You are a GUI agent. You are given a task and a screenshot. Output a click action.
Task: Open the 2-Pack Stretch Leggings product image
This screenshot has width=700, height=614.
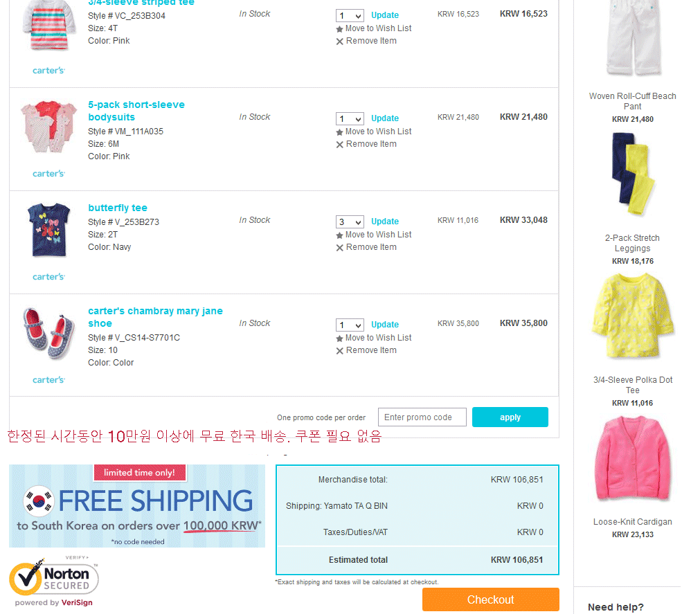click(633, 174)
